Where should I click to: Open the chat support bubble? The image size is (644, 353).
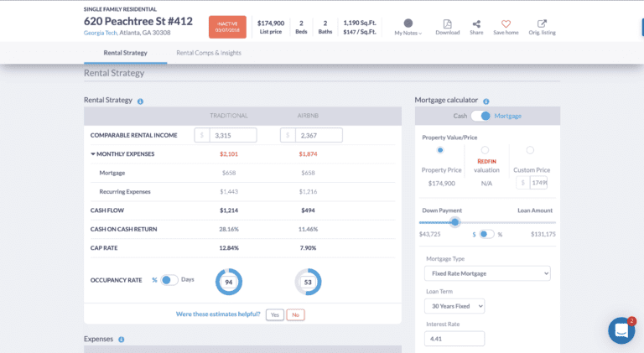621,330
